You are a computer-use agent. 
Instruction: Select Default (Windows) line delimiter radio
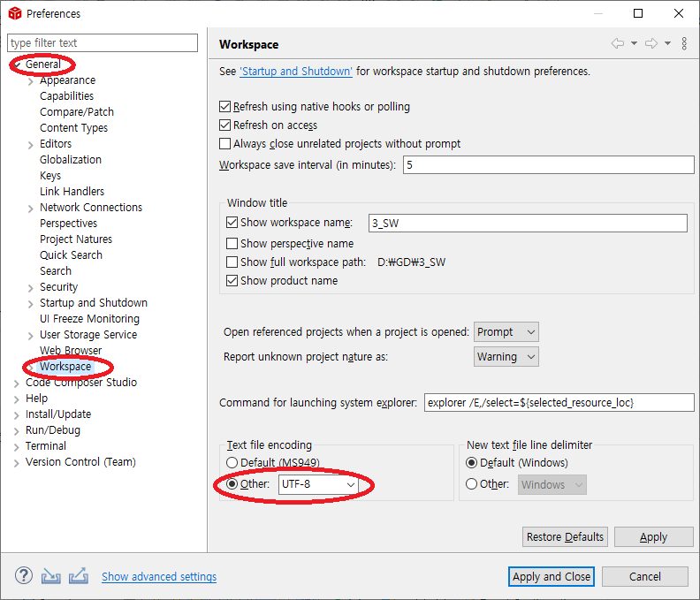(x=471, y=462)
